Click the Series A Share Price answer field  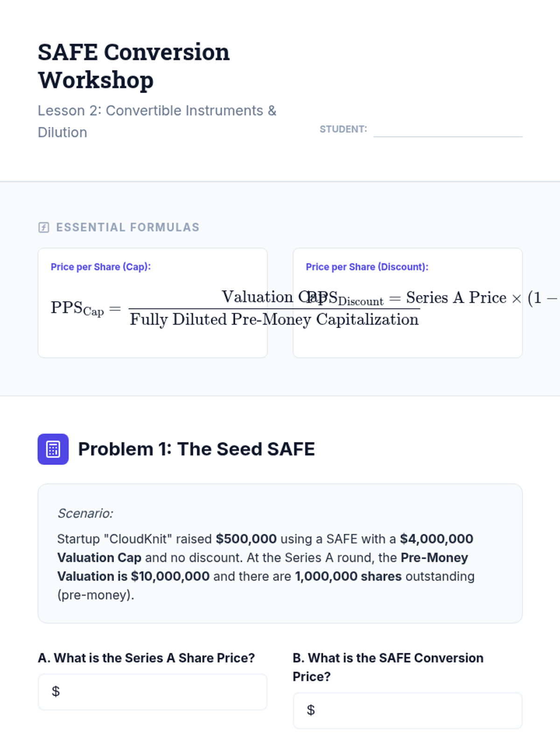(153, 691)
